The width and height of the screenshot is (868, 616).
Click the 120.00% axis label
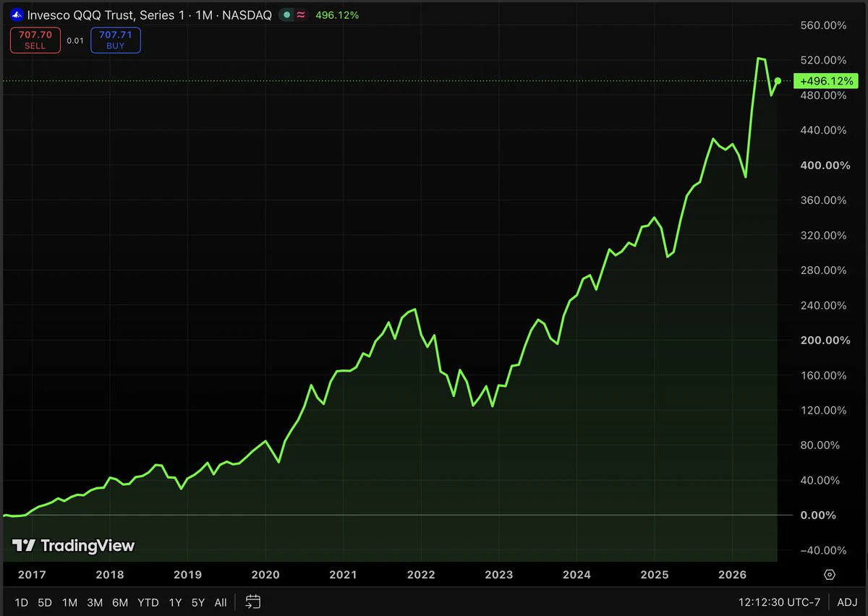[x=825, y=411]
